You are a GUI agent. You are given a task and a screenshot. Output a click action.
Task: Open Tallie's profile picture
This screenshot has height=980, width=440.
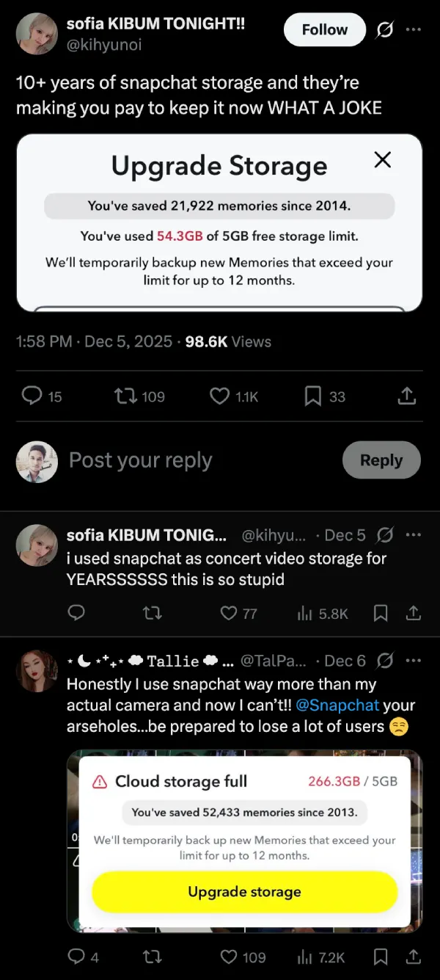(x=37, y=670)
